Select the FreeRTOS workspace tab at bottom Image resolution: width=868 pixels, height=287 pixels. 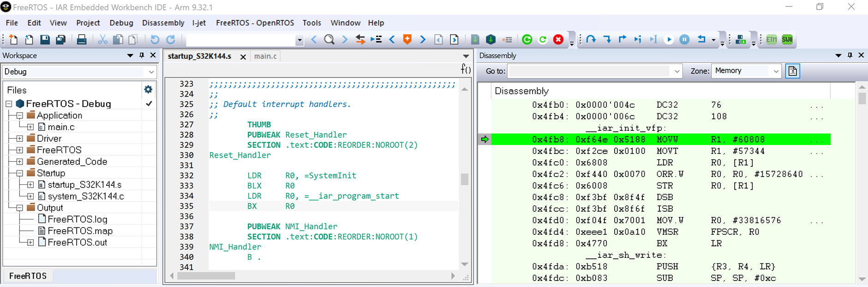click(x=28, y=276)
